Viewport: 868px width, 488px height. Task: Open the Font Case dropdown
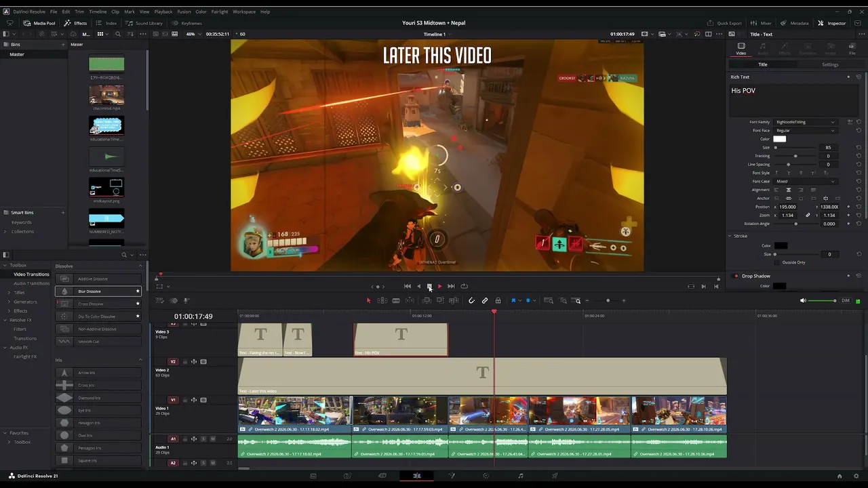coord(805,181)
